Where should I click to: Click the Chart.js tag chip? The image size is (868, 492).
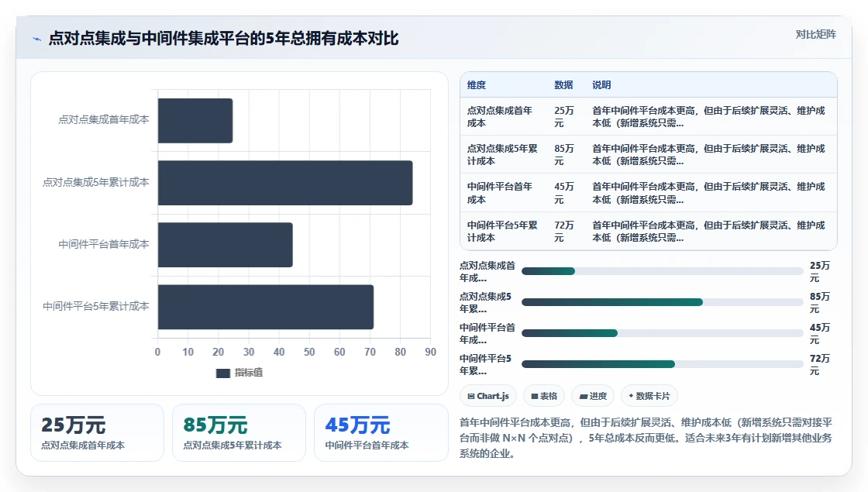pos(487,396)
